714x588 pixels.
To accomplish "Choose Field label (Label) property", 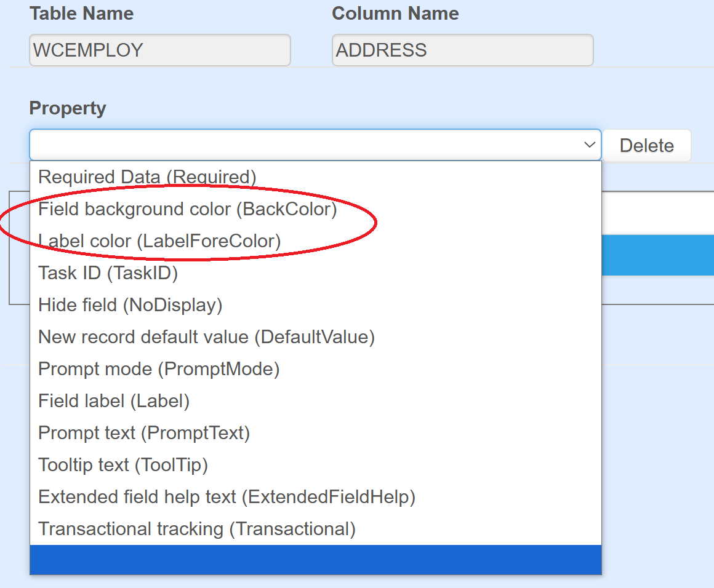I will point(114,401).
